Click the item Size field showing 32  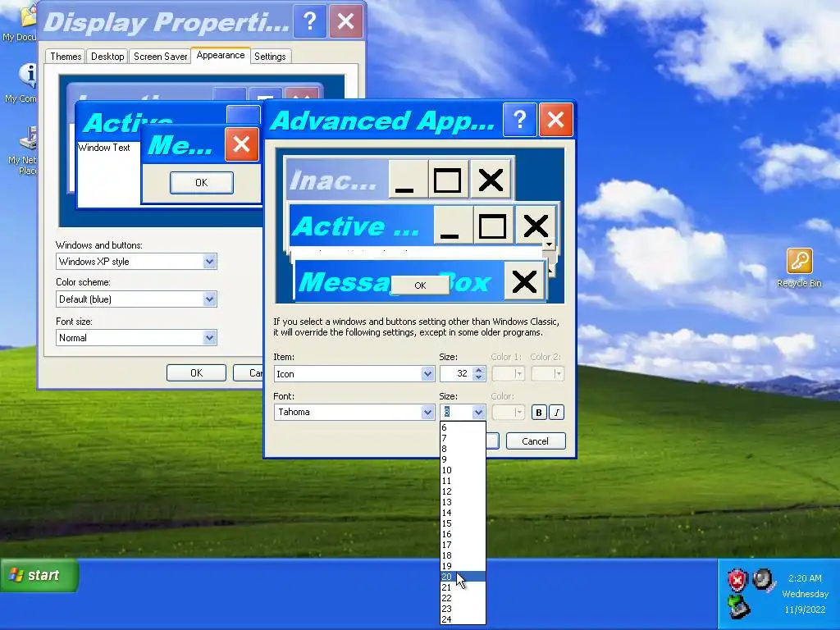[456, 373]
